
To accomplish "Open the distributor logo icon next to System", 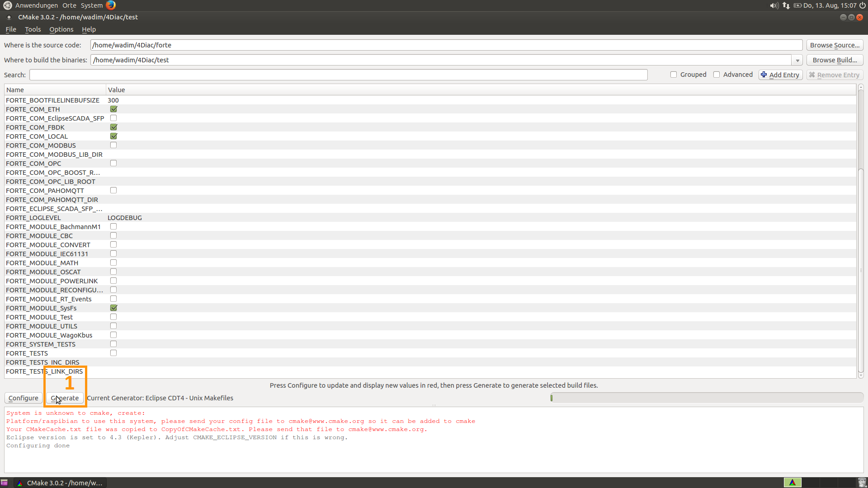I will click(110, 5).
